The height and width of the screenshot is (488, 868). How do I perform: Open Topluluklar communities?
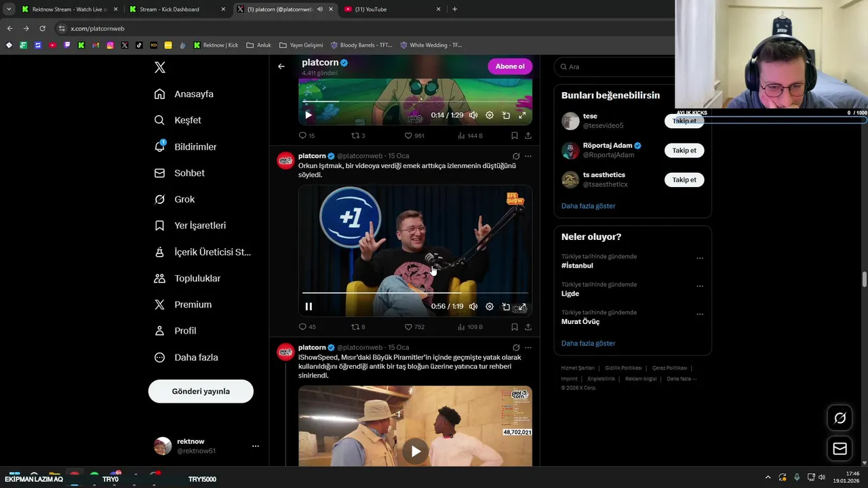click(x=187, y=279)
